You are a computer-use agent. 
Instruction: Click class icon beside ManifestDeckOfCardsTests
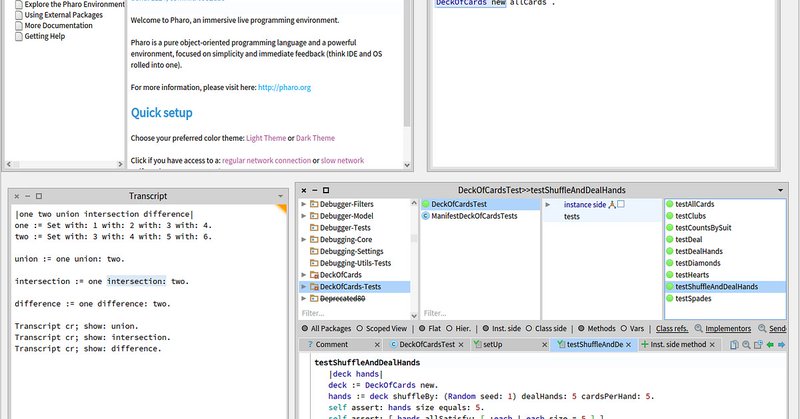[426, 216]
